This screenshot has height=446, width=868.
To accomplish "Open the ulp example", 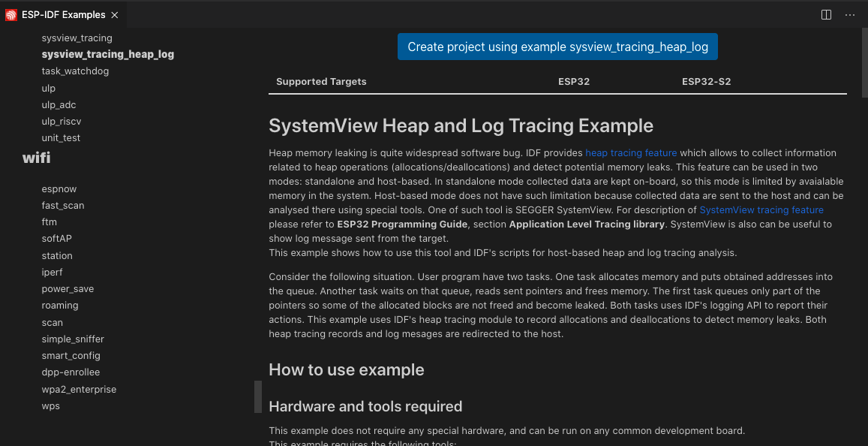I will (48, 88).
